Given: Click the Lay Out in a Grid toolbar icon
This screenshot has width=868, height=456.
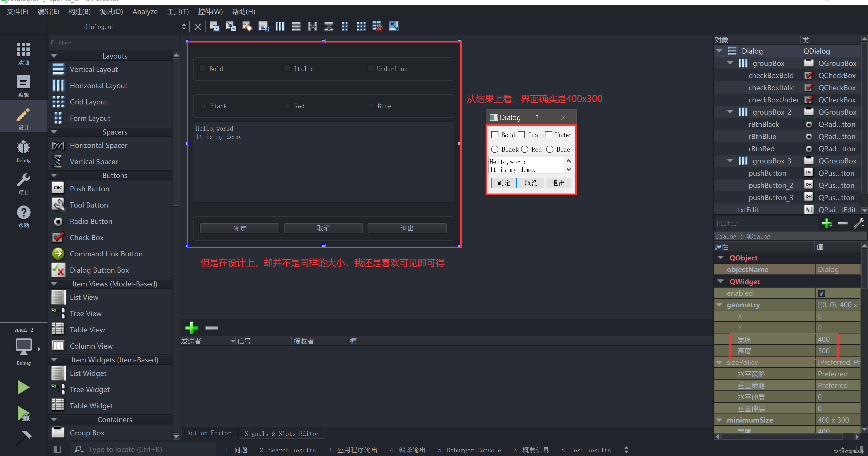Looking at the screenshot, I should click(361, 26).
